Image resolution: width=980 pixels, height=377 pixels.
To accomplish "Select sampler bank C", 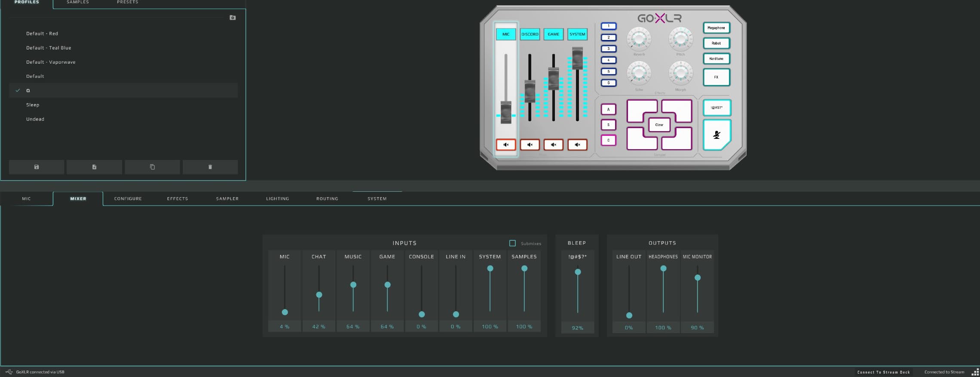I will point(609,140).
